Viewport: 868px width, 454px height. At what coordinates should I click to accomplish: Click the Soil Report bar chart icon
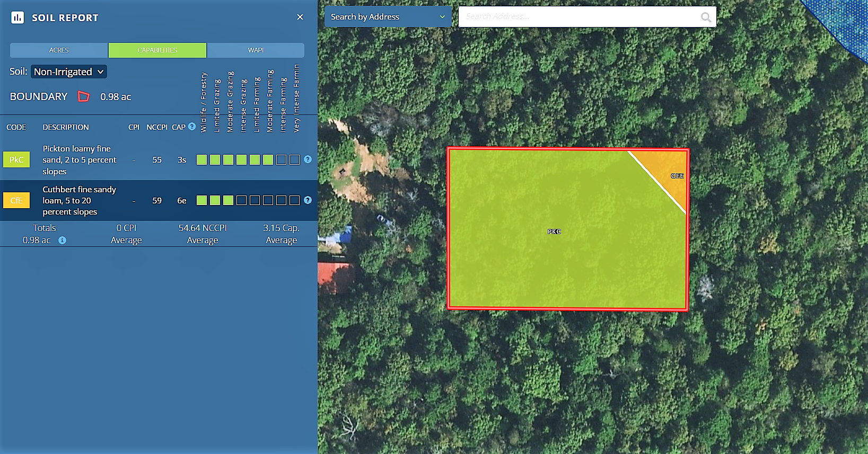click(x=17, y=17)
